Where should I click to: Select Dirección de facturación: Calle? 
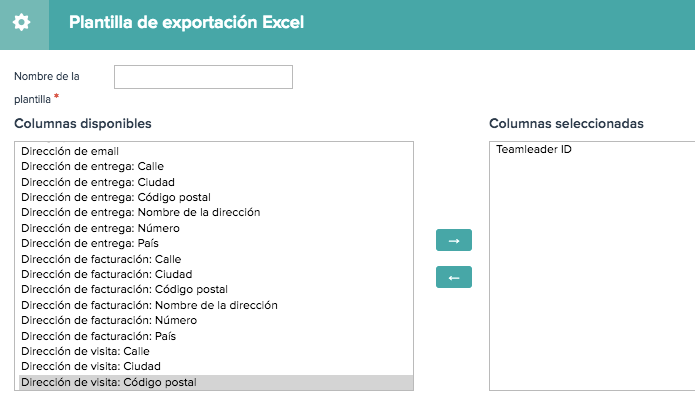[x=216, y=259]
